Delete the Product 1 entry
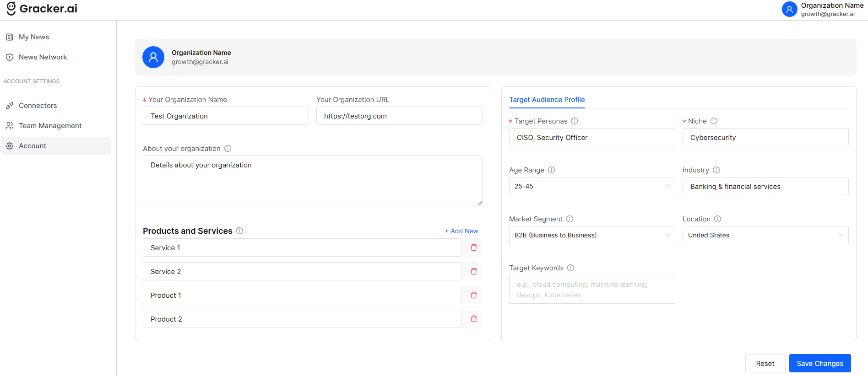868x376 pixels. (474, 295)
